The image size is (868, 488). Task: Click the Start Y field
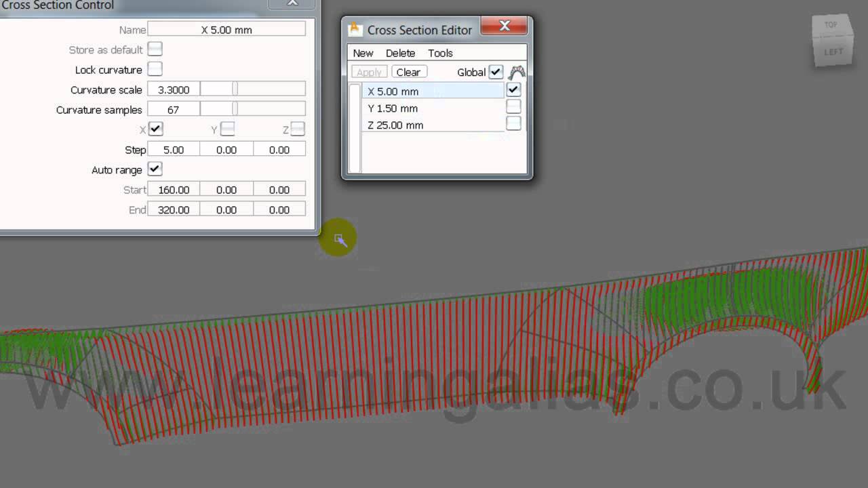(x=226, y=190)
